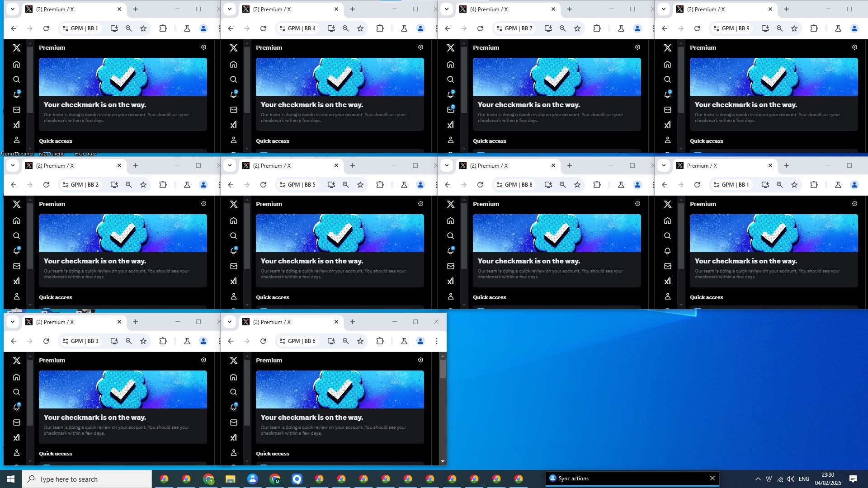Click the install app icon in the BB 9 window
The width and height of the screenshot is (868, 488).
click(765, 28)
